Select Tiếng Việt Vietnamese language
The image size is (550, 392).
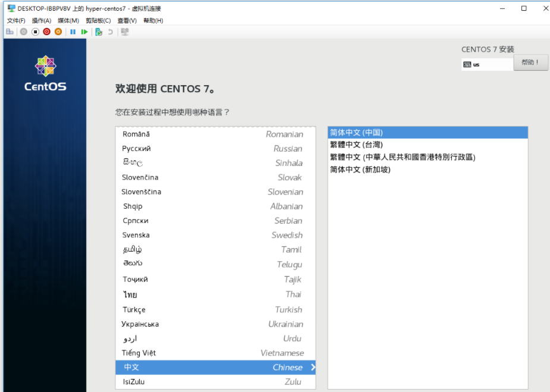pyautogui.click(x=215, y=353)
